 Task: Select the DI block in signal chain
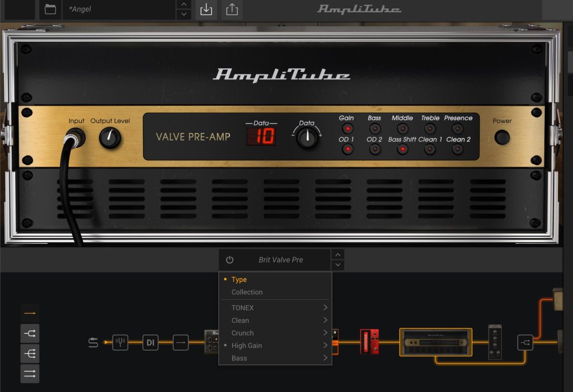click(x=150, y=342)
